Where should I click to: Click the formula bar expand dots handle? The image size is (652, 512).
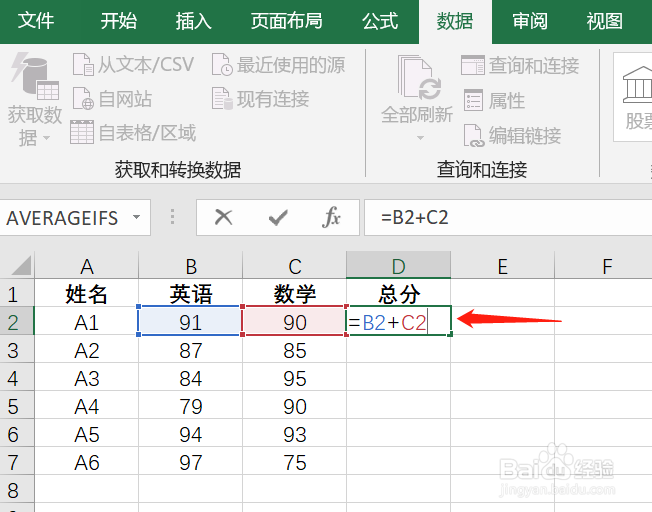pos(173,217)
